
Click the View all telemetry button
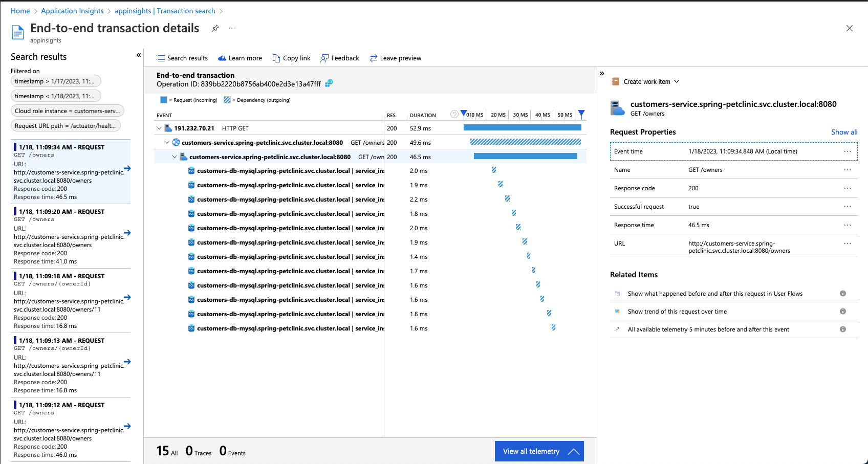(539, 451)
